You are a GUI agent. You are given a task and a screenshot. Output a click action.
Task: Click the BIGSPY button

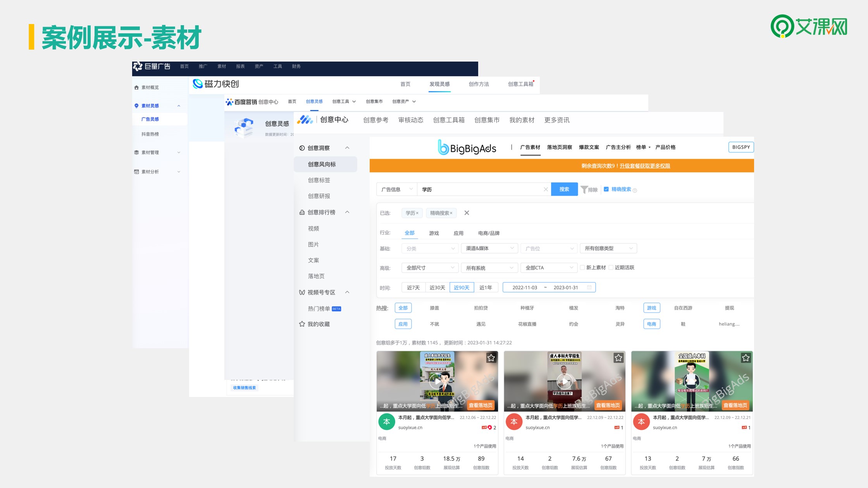click(x=741, y=147)
